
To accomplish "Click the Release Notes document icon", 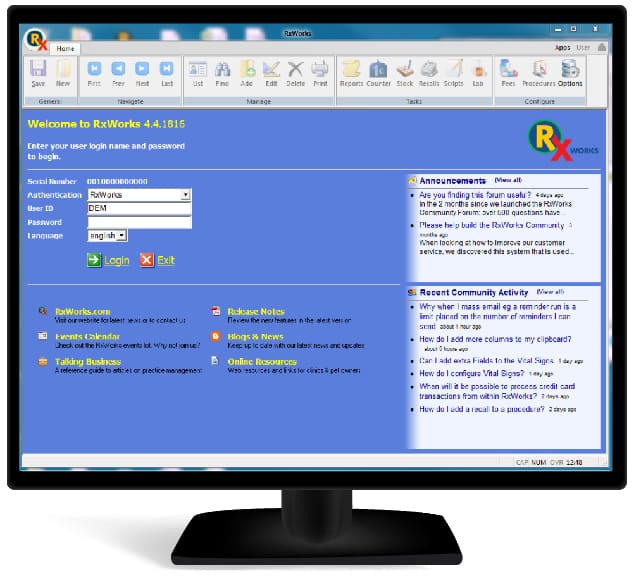I will click(x=216, y=311).
